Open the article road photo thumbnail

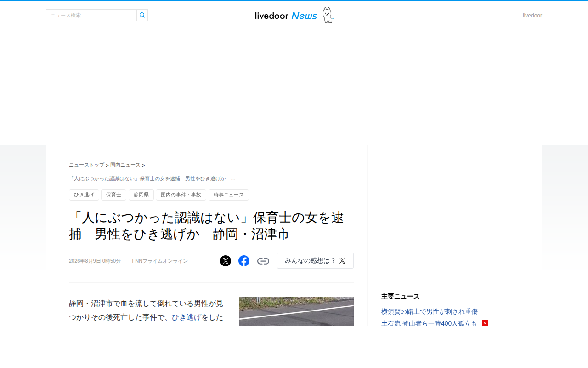296,311
